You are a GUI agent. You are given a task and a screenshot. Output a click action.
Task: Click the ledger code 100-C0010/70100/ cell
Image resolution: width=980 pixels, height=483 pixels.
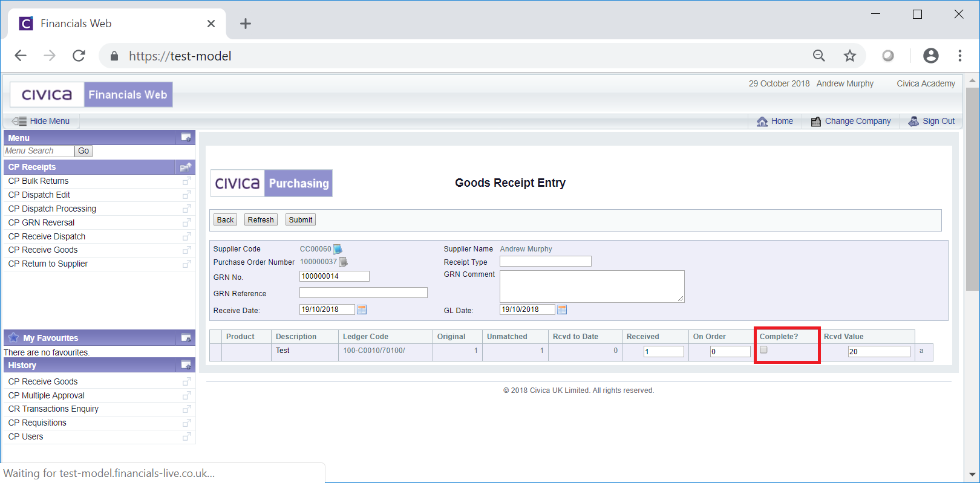385,351
